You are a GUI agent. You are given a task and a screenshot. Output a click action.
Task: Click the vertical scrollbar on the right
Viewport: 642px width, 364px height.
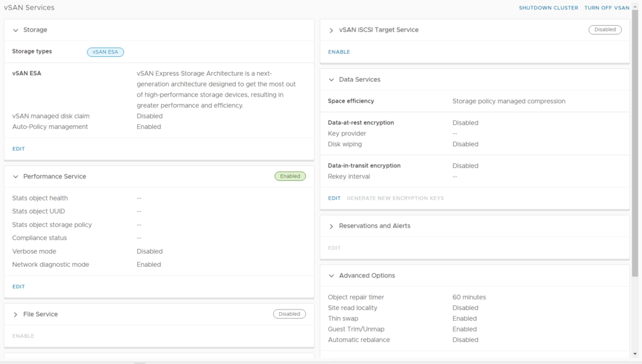[x=636, y=144]
